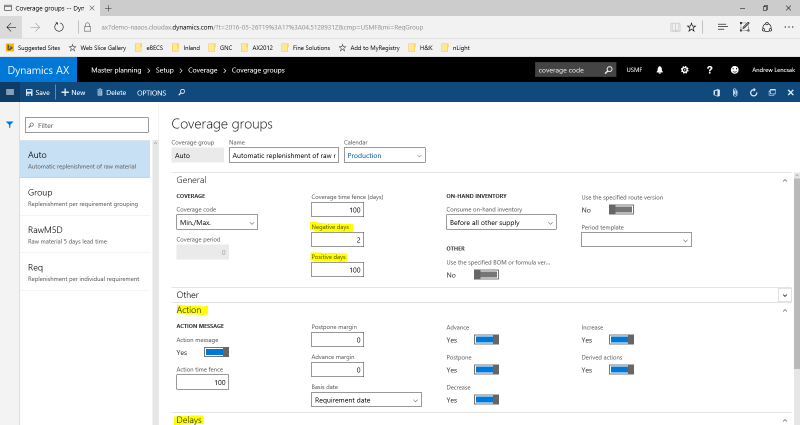Toggle the Action message switch
Viewport: 800px width, 425px height.
(x=216, y=352)
